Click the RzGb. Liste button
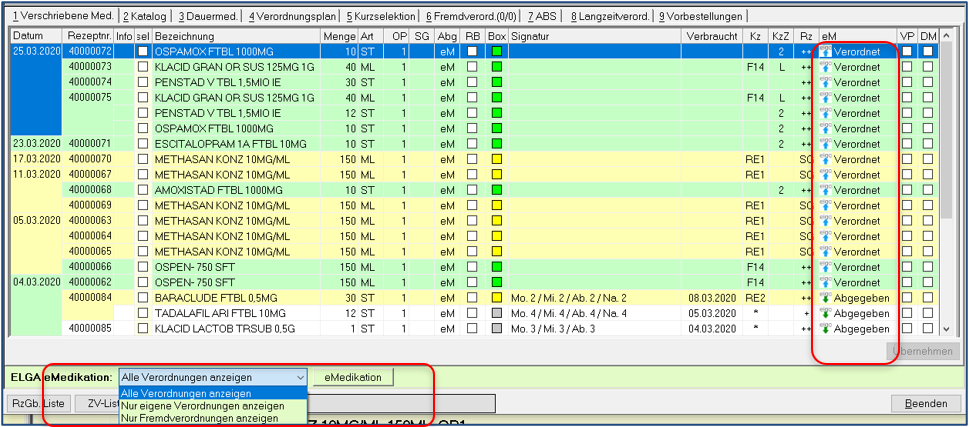The height and width of the screenshot is (427, 969). pyautogui.click(x=37, y=404)
